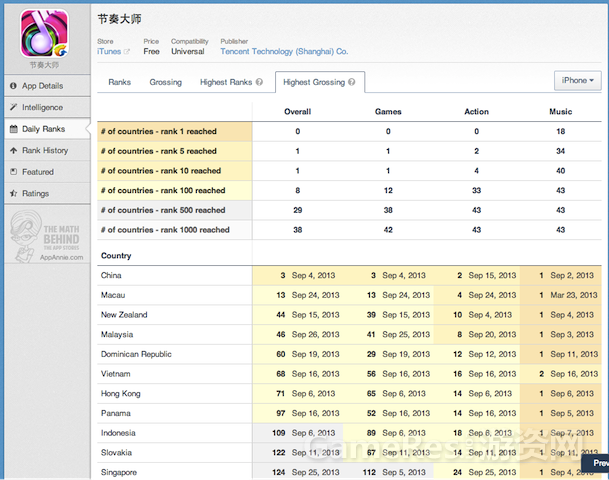Click the Ratings star icon
This screenshot has width=609, height=480.
(14, 193)
